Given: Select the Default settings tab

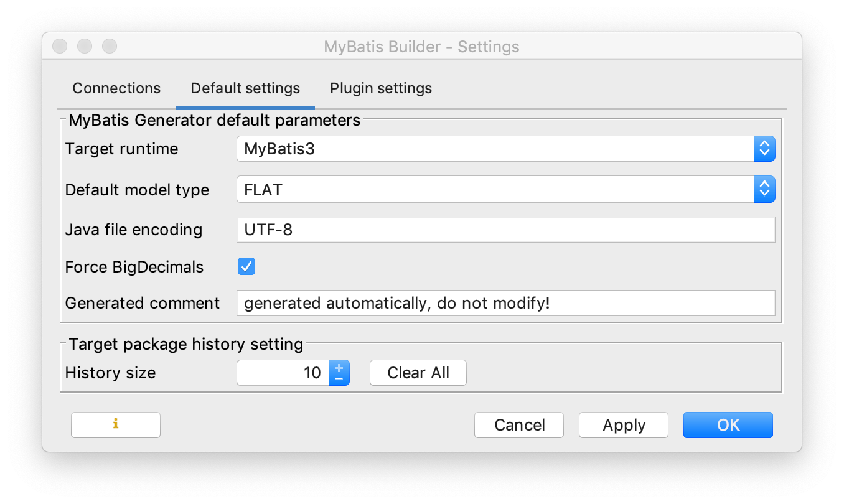Looking at the screenshot, I should point(245,88).
